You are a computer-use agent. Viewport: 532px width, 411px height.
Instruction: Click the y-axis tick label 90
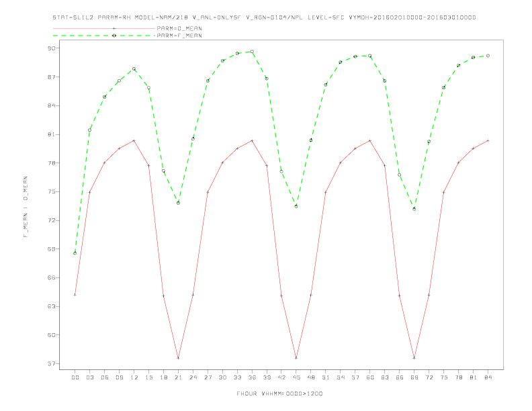pyautogui.click(x=52, y=48)
